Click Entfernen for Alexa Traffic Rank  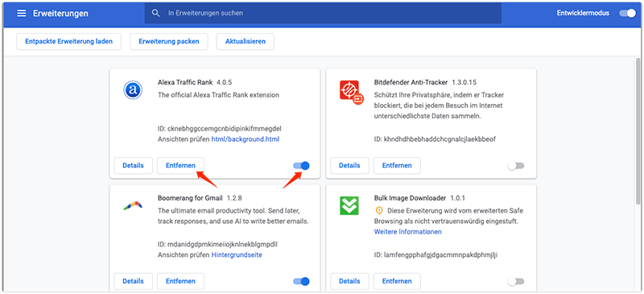pos(180,165)
